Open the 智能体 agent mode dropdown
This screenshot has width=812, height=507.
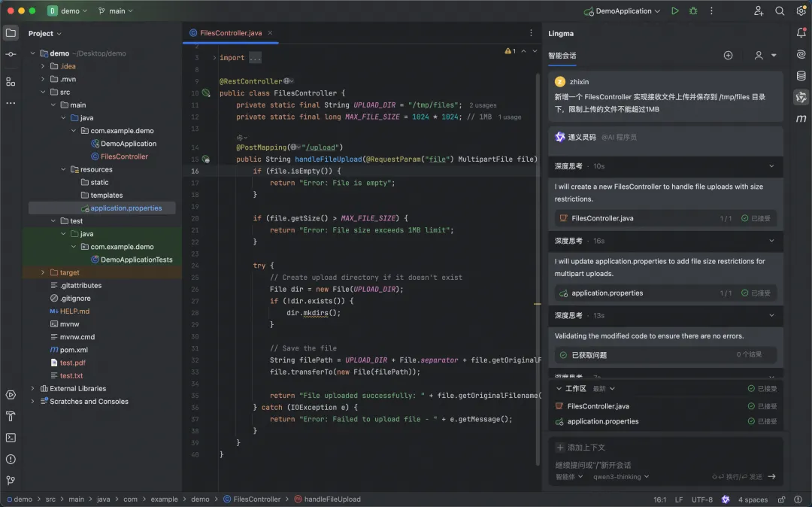pos(569,476)
